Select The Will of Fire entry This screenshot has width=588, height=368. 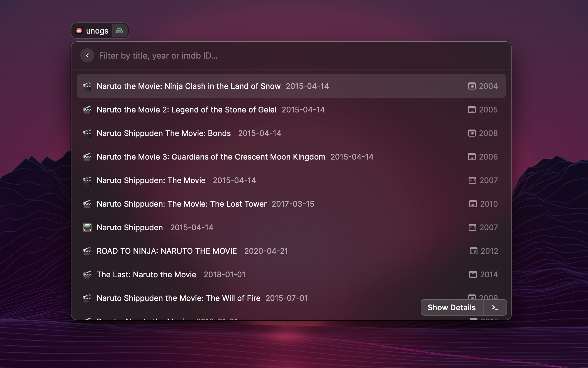pyautogui.click(x=178, y=298)
